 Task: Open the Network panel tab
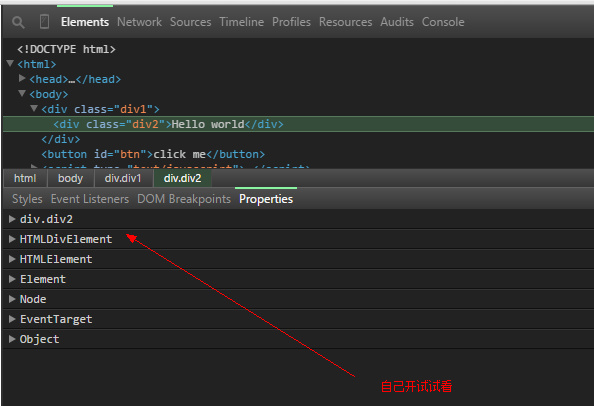pos(139,22)
